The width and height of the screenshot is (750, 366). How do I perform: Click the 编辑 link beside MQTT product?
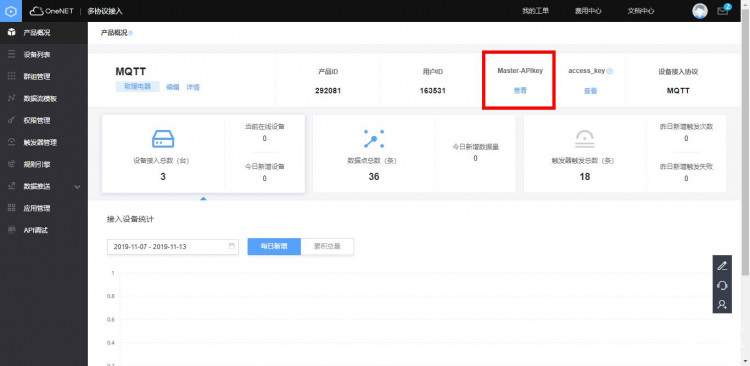point(172,87)
